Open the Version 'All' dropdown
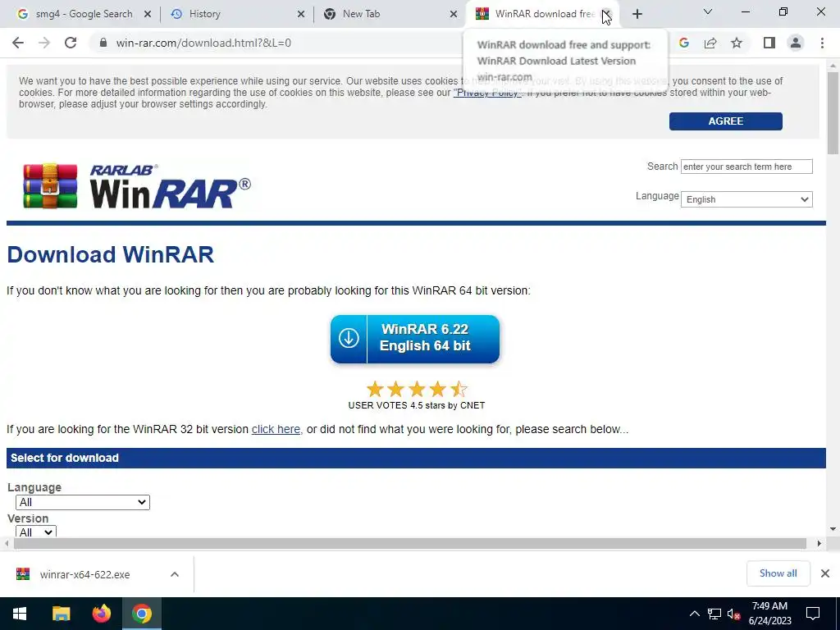Screen dimensions: 840x630 [x=36, y=532]
